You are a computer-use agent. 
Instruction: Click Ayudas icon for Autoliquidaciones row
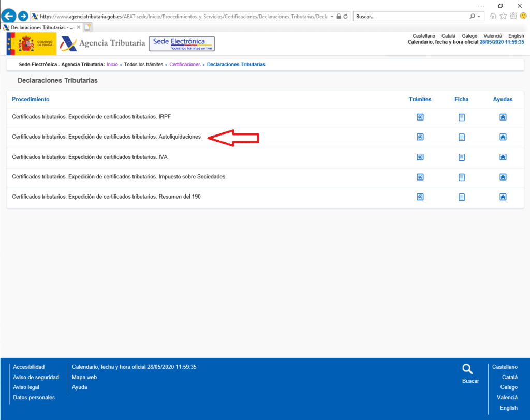(503, 138)
